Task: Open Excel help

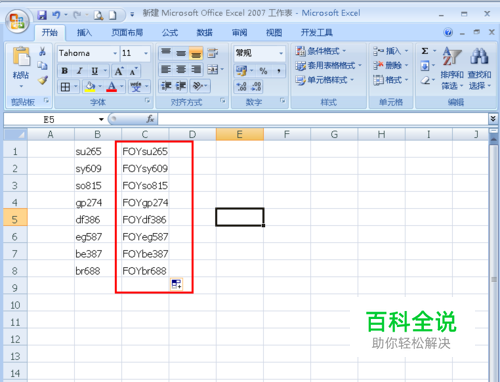Action: point(448,32)
